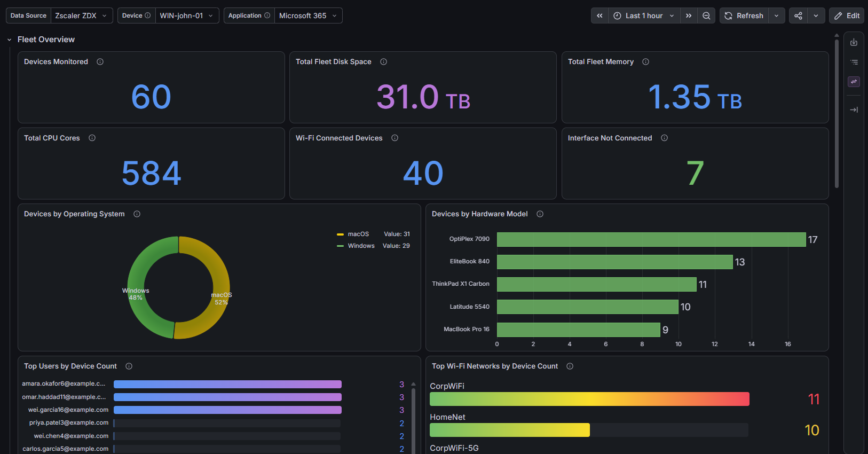Zoom out the time range
This screenshot has height=454, width=868.
(x=706, y=15)
